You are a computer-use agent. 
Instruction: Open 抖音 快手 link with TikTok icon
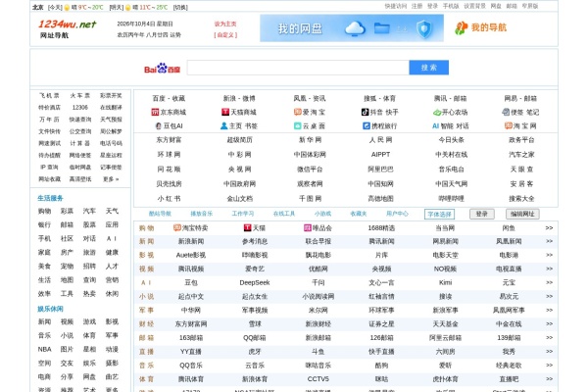pyautogui.click(x=380, y=112)
